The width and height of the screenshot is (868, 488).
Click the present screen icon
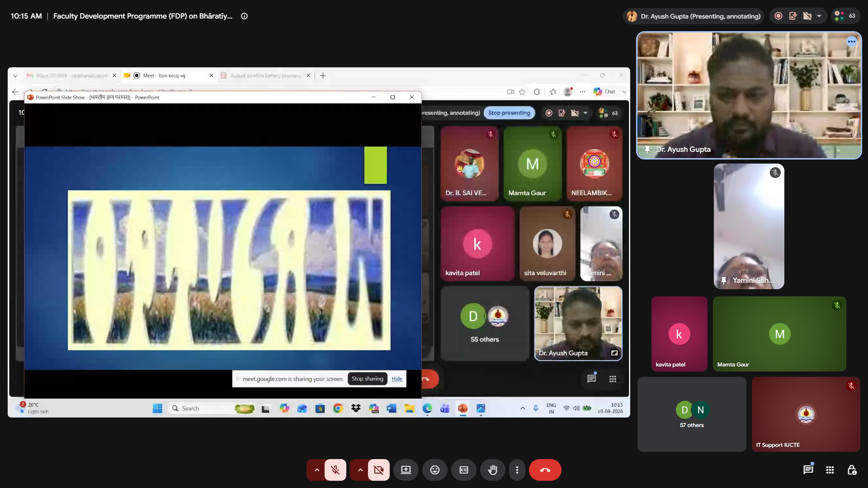pos(406,470)
